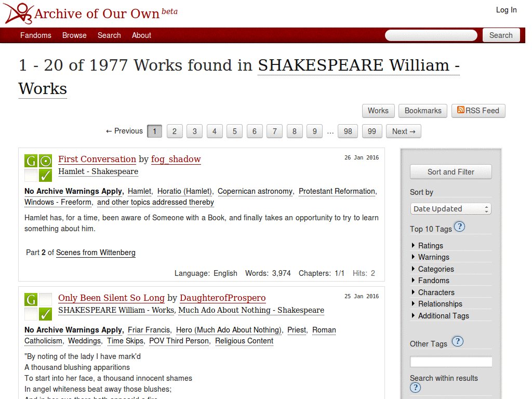Image resolution: width=532 pixels, height=399 pixels.
Task: Go to results page 4
Action: 215,131
